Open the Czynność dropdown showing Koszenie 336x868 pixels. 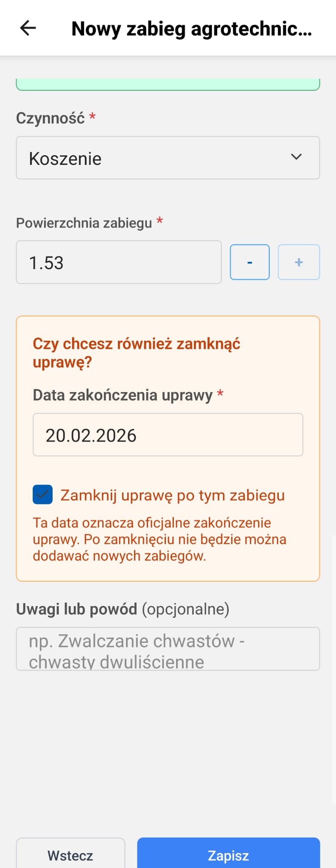coord(168,158)
